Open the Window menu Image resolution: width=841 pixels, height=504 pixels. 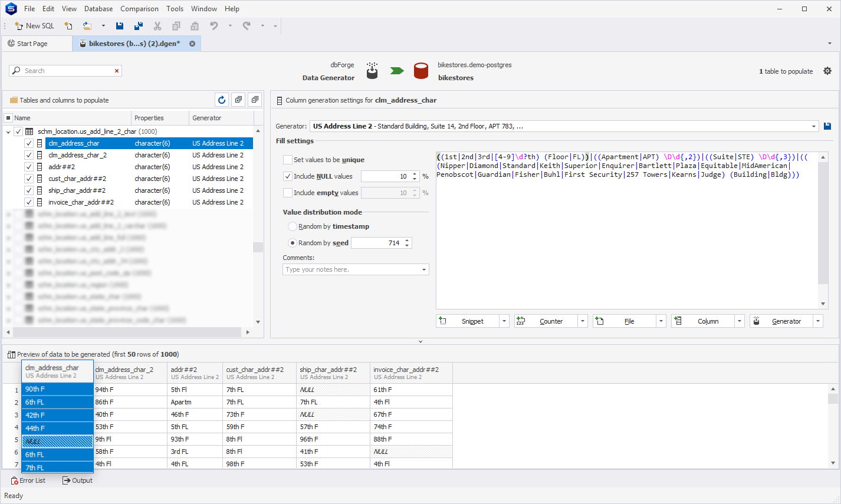tap(204, 9)
